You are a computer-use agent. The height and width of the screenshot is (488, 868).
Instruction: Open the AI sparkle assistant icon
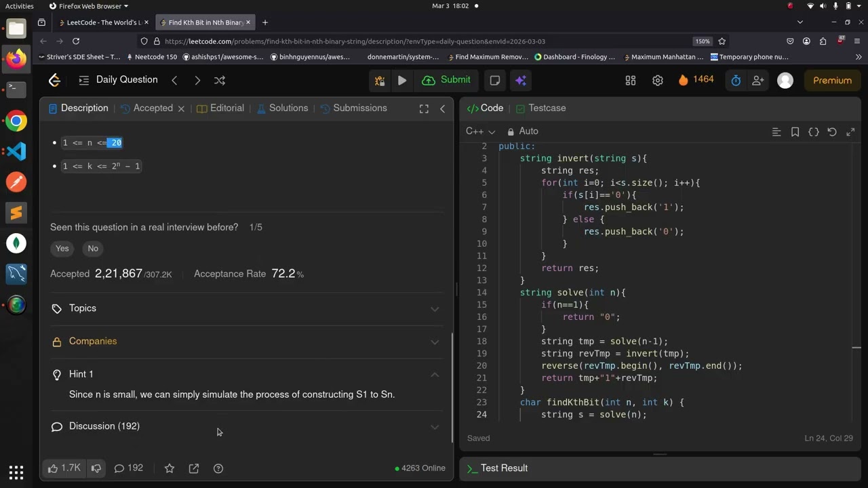pyautogui.click(x=521, y=80)
